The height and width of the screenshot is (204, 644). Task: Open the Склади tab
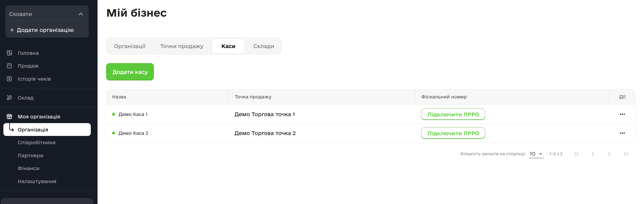click(264, 46)
